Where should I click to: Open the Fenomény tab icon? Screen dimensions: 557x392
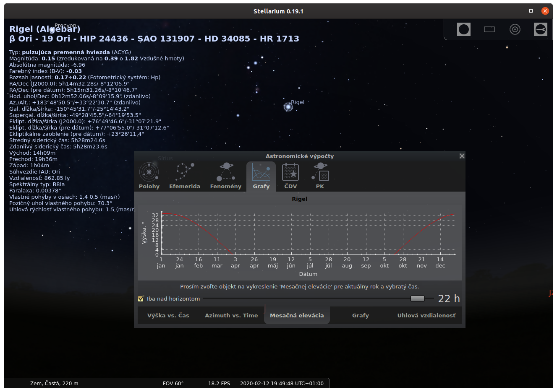tap(226, 176)
